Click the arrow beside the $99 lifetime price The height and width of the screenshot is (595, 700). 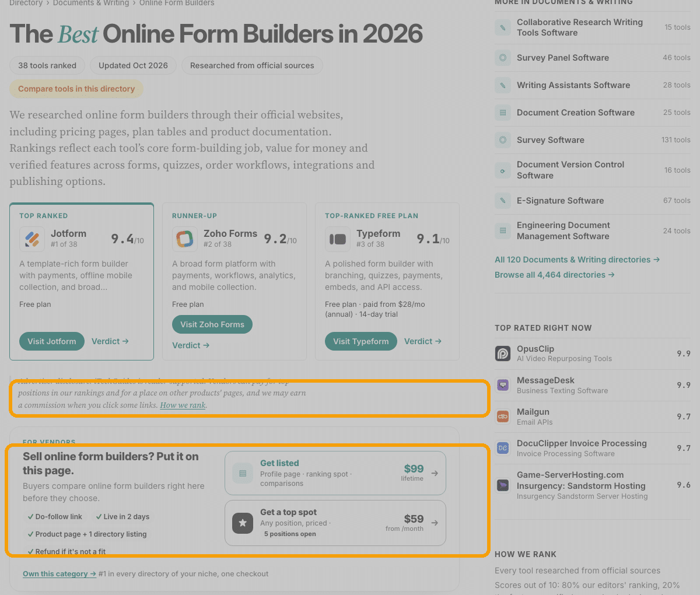(x=435, y=473)
